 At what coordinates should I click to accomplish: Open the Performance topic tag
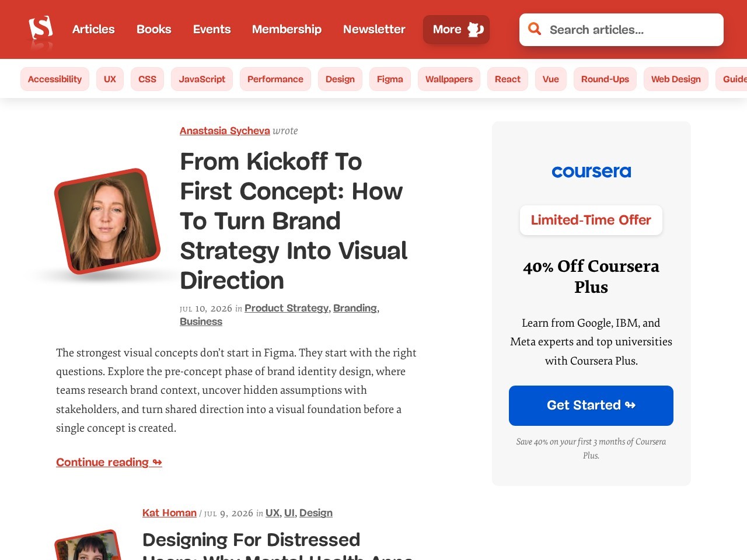[275, 79]
